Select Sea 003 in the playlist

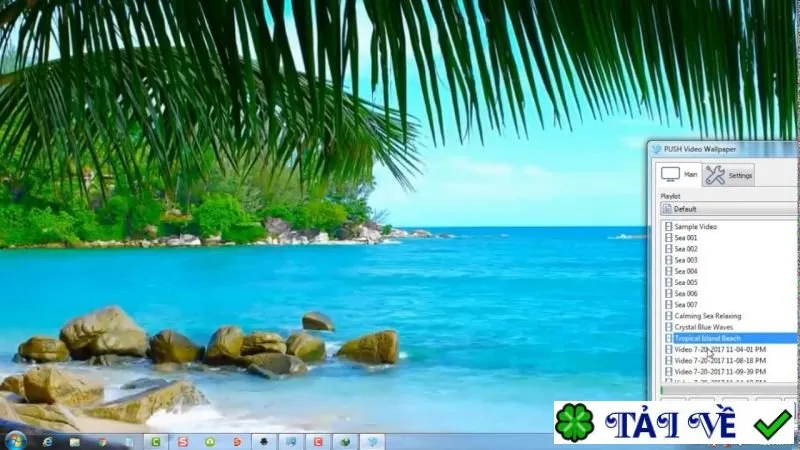686,260
